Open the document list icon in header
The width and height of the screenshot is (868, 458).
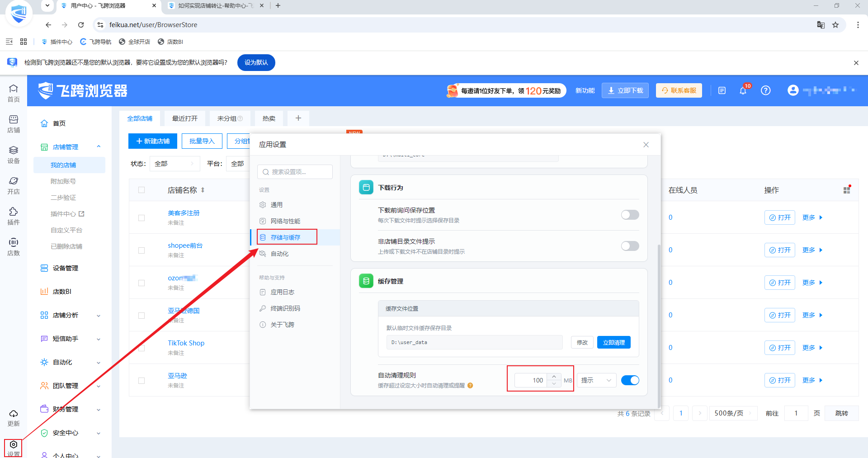point(722,90)
